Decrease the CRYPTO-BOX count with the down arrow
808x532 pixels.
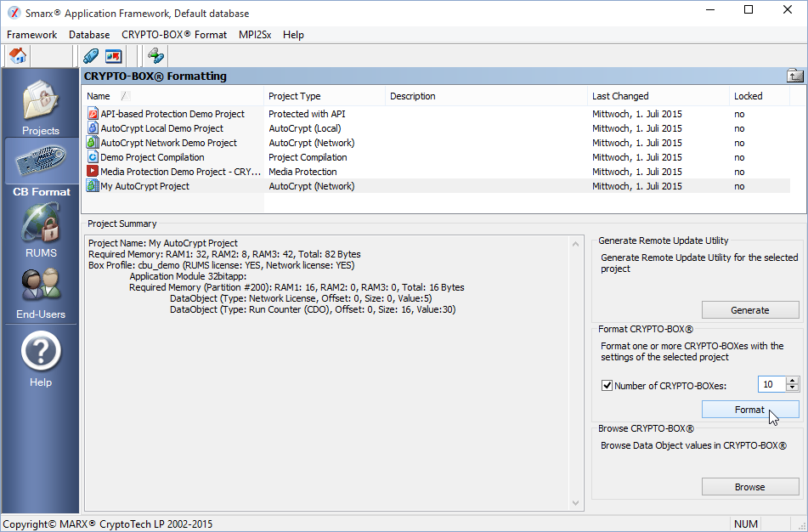tap(792, 388)
